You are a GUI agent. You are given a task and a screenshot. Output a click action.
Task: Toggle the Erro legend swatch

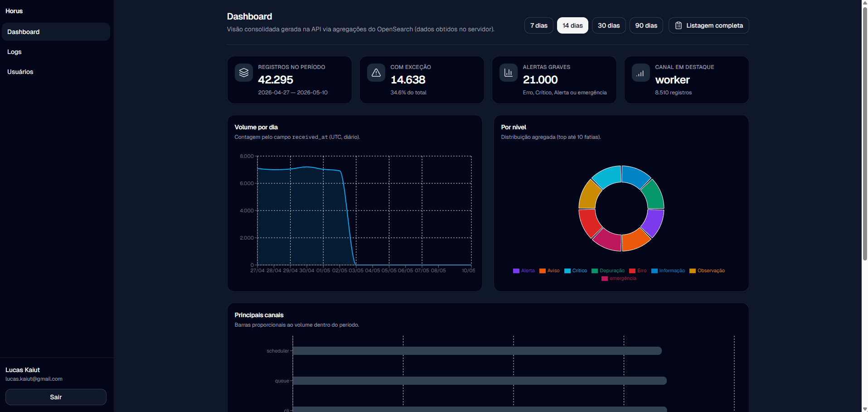(x=632, y=271)
